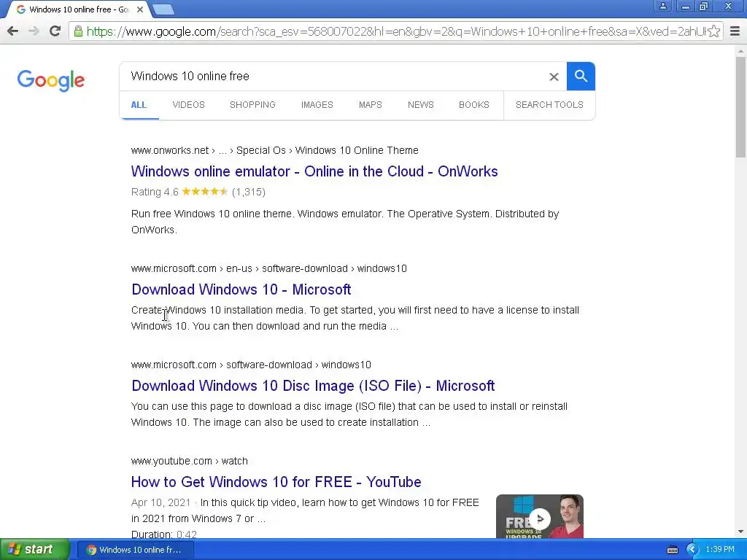
Task: Click the vertical scrollbar thumb
Action: (x=740, y=106)
